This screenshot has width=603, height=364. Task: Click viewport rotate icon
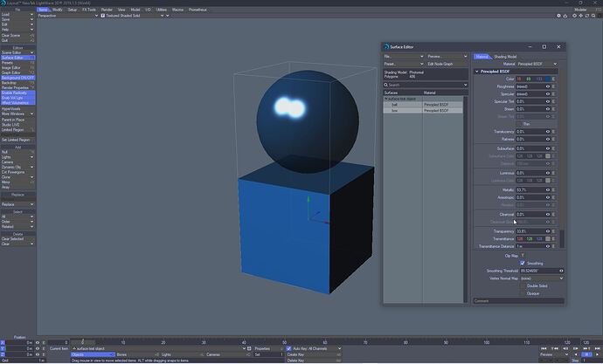coord(587,16)
